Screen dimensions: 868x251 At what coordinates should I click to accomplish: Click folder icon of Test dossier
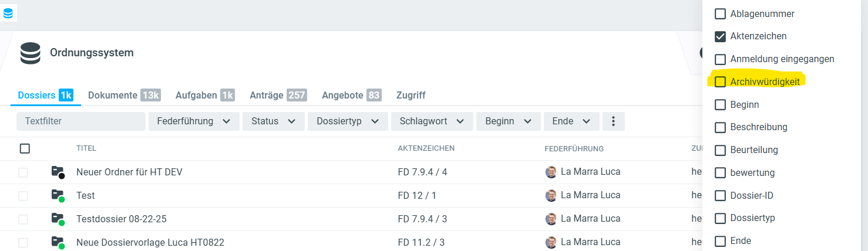57,195
